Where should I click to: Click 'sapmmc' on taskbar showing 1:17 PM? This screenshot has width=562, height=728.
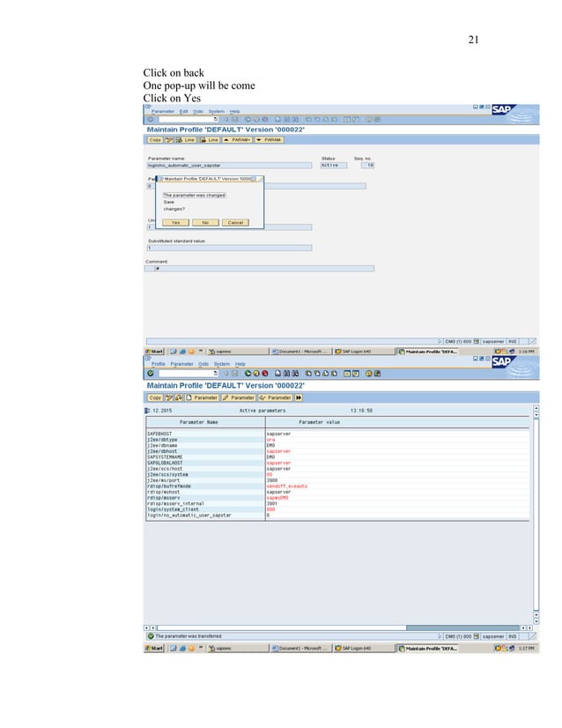click(237, 648)
